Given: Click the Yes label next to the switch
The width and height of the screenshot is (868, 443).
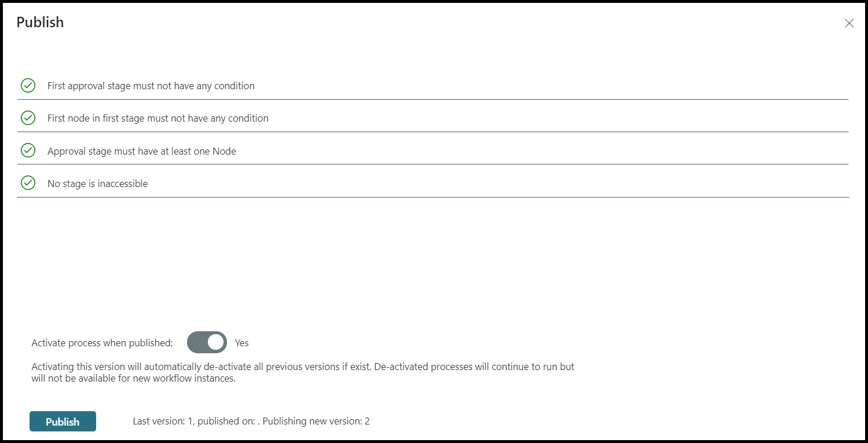Looking at the screenshot, I should coord(241,343).
